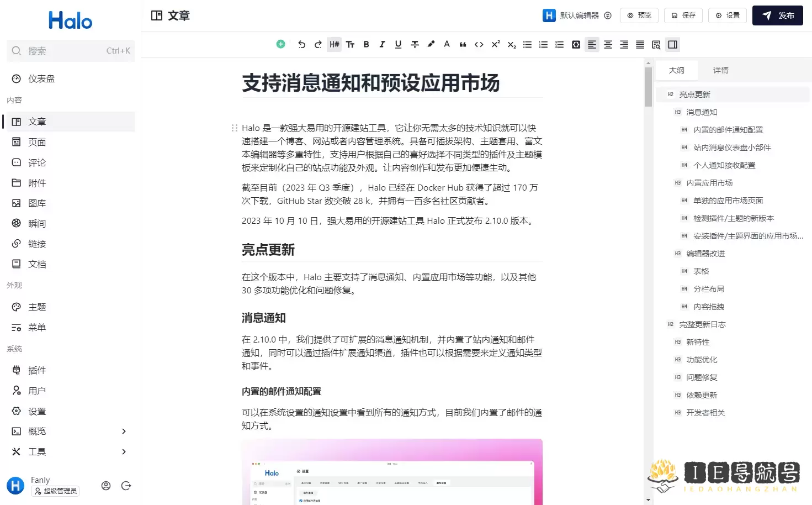The width and height of the screenshot is (812, 505).
Task: Open 文档 docs in sidebar
Action: pos(70,264)
